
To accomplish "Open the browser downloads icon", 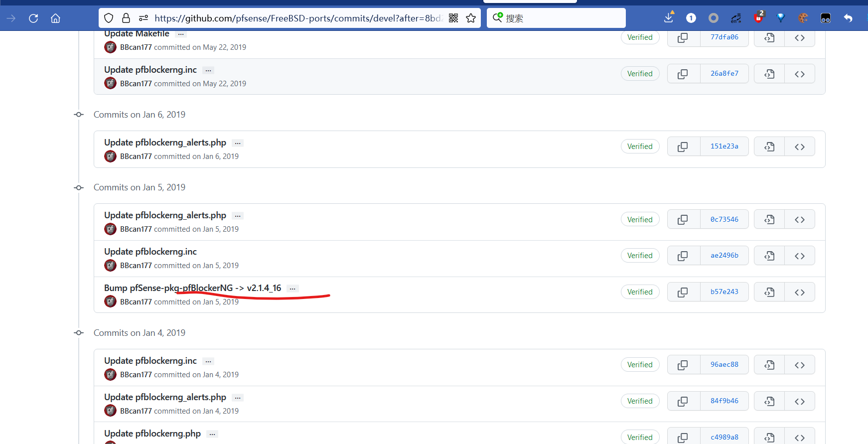I will coord(669,18).
